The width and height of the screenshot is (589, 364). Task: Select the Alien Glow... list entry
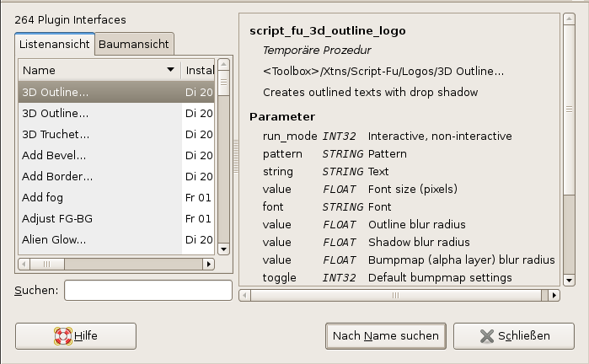[116, 239]
